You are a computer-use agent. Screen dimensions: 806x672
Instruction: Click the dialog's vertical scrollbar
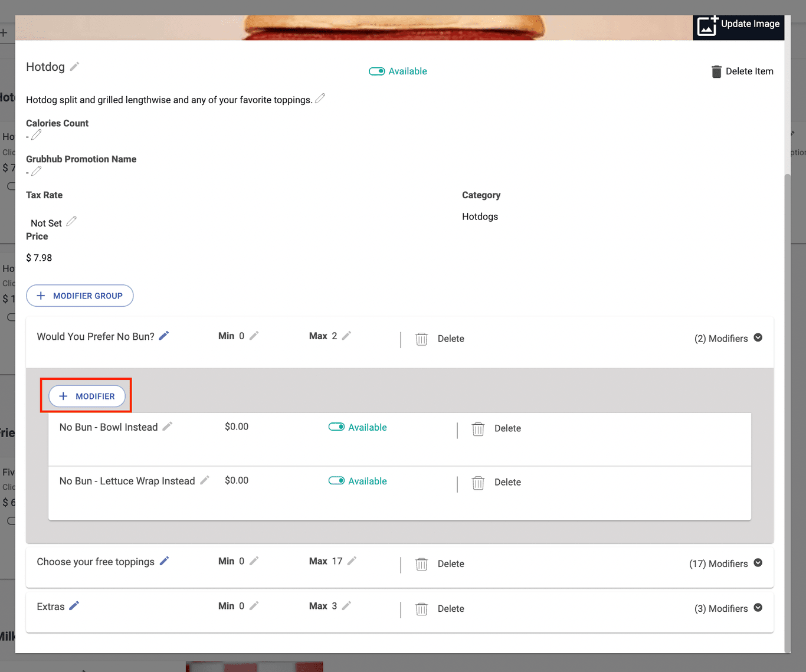click(x=787, y=413)
